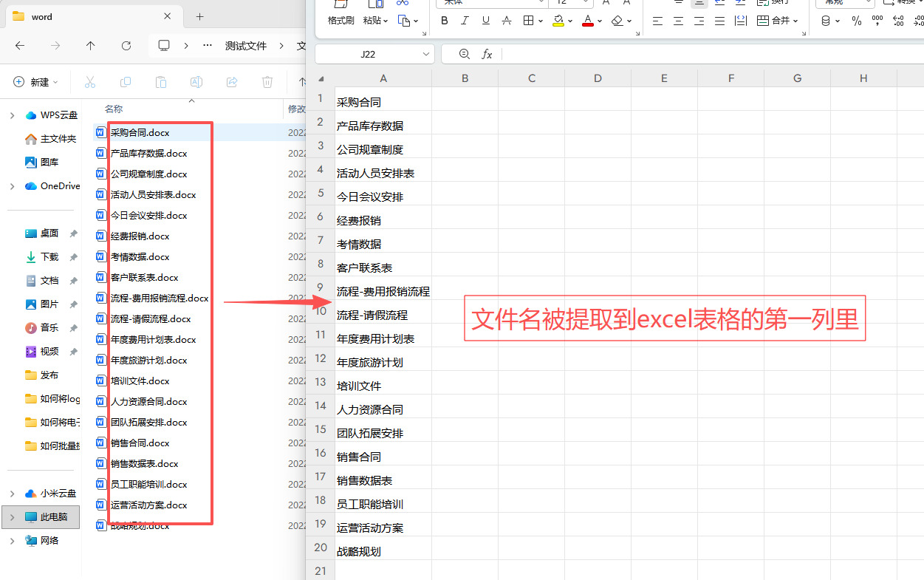Screen dimensions: 924x580
Task: Open 图库 in the sidebar
Action: (41, 163)
